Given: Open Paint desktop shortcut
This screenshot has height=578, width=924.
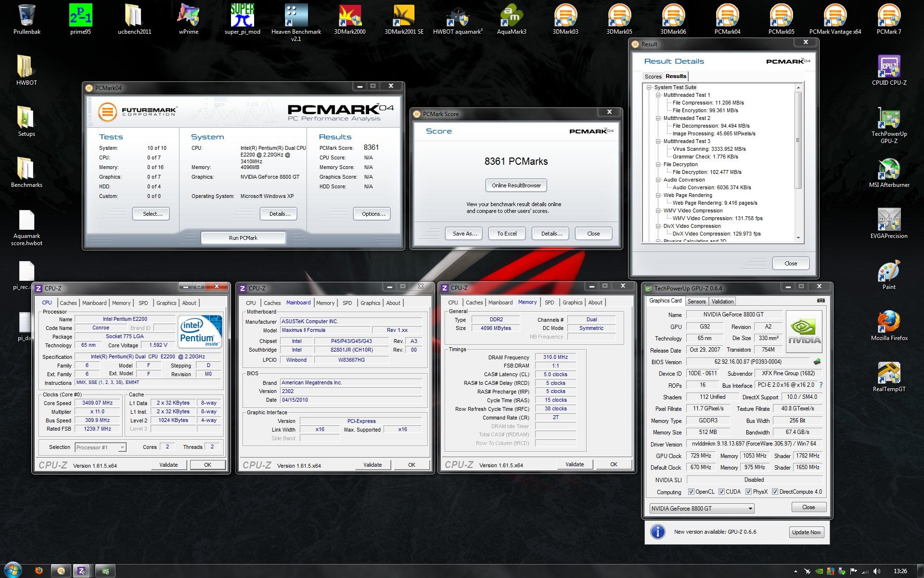Looking at the screenshot, I should 889,275.
